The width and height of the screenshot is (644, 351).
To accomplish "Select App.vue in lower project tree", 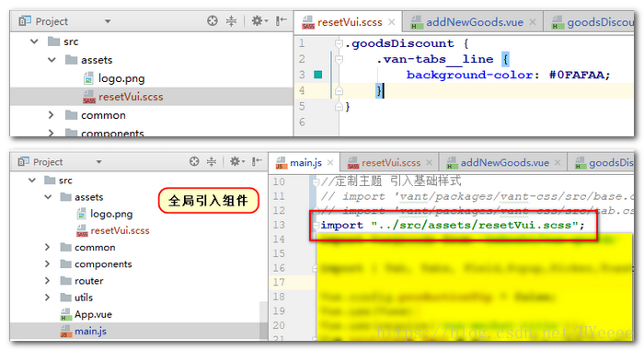I will 93,314.
